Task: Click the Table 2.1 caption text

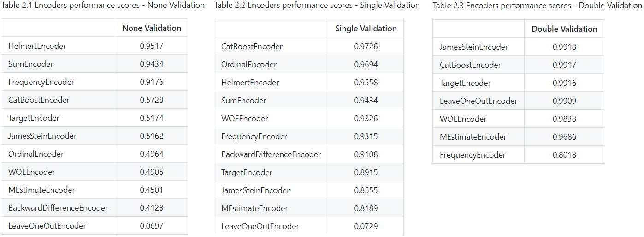Action: click(x=104, y=6)
